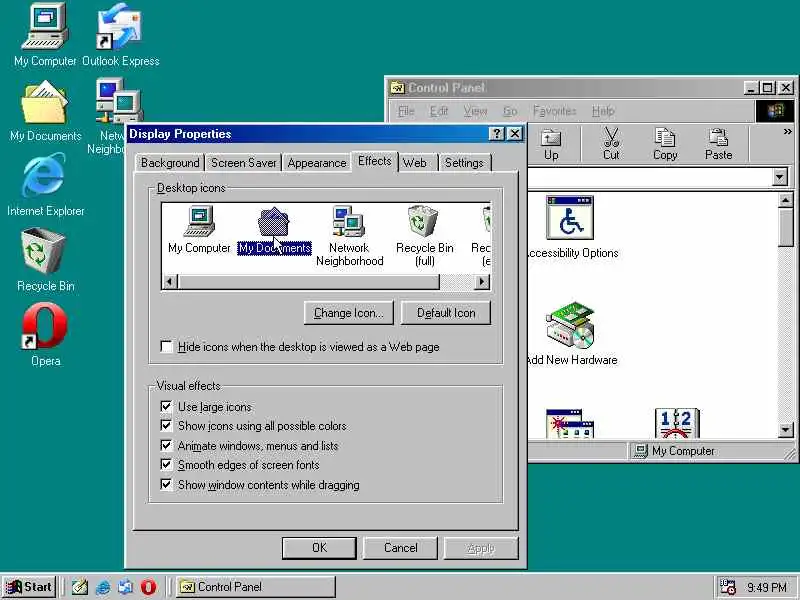Switch to the Web tab
Viewport: 800px width, 600px height.
415,163
